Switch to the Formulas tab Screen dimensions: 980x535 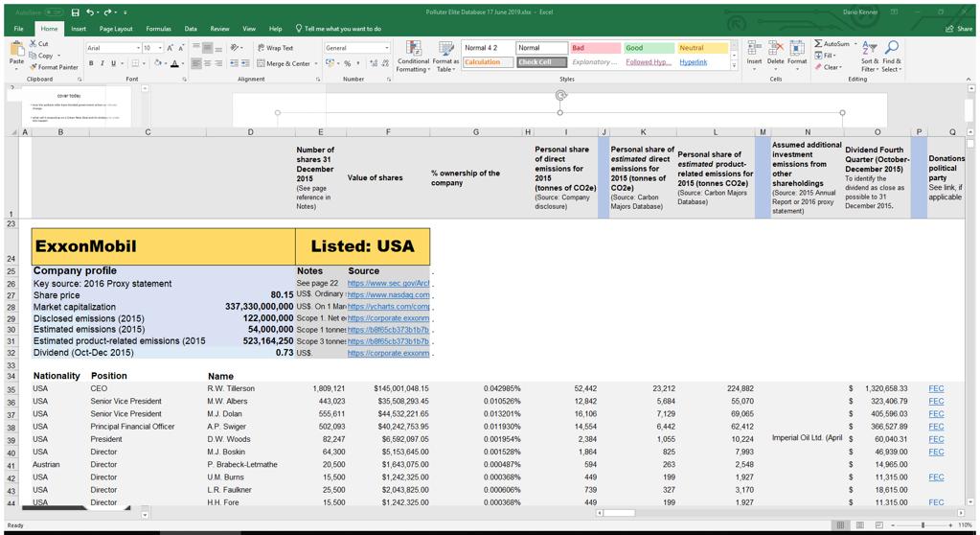point(158,29)
